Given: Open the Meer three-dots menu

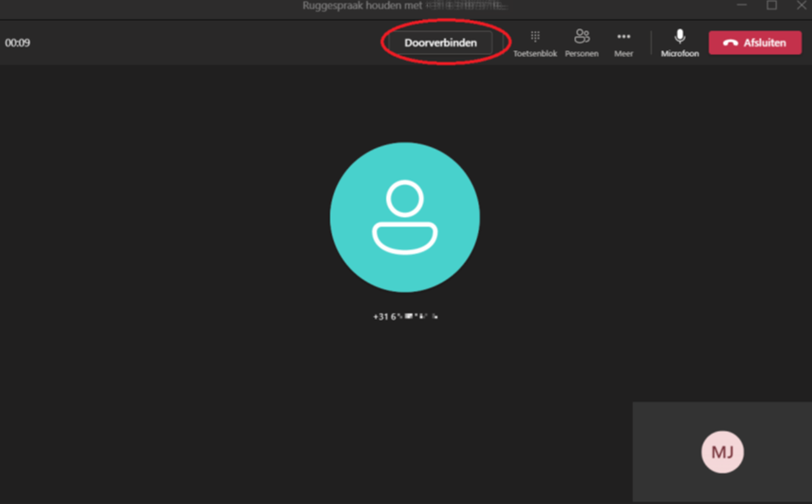Looking at the screenshot, I should (x=623, y=36).
